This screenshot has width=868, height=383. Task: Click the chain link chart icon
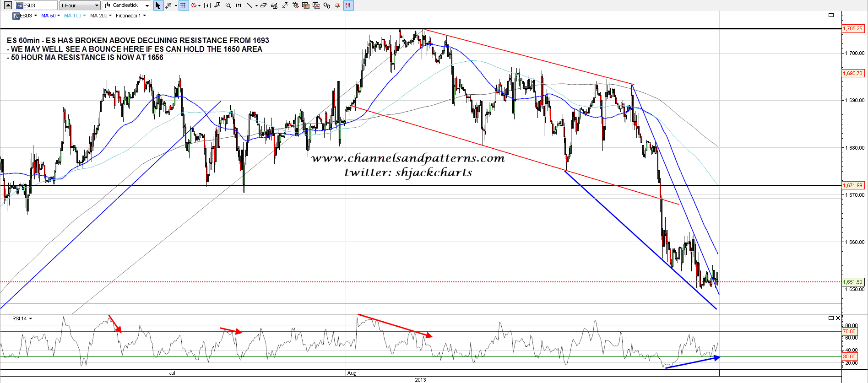pyautogui.click(x=326, y=5)
